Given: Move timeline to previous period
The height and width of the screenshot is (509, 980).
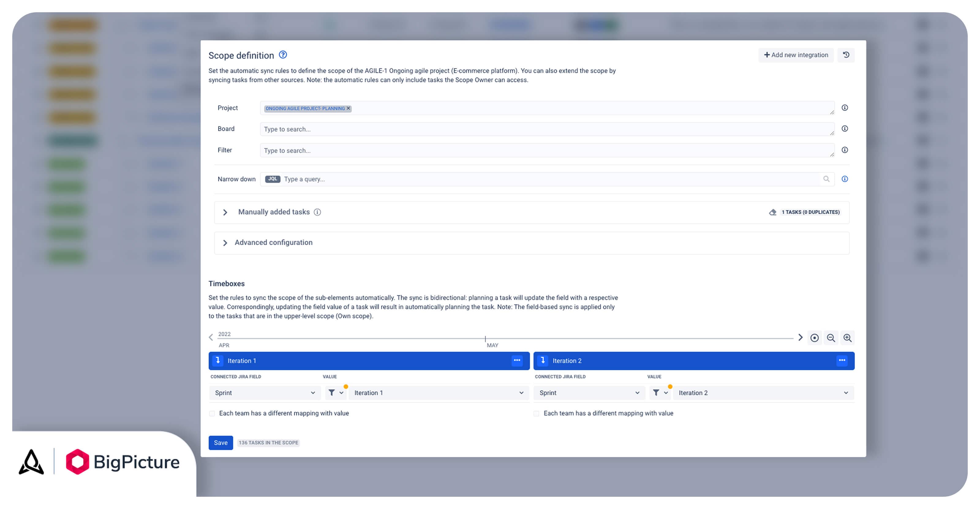Looking at the screenshot, I should pos(211,338).
